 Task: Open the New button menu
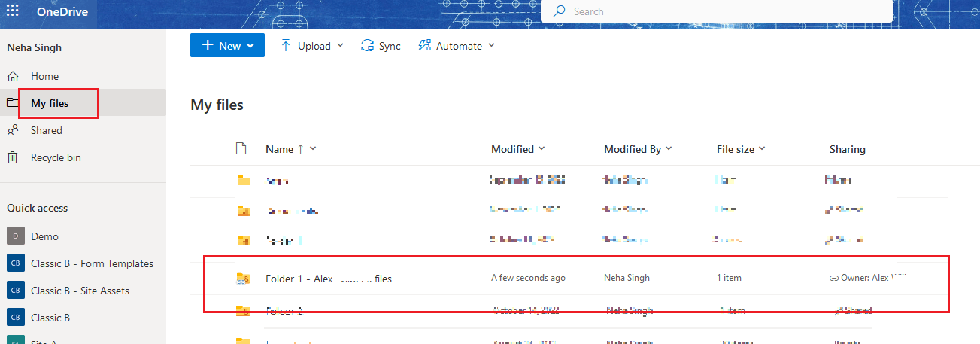point(228,46)
